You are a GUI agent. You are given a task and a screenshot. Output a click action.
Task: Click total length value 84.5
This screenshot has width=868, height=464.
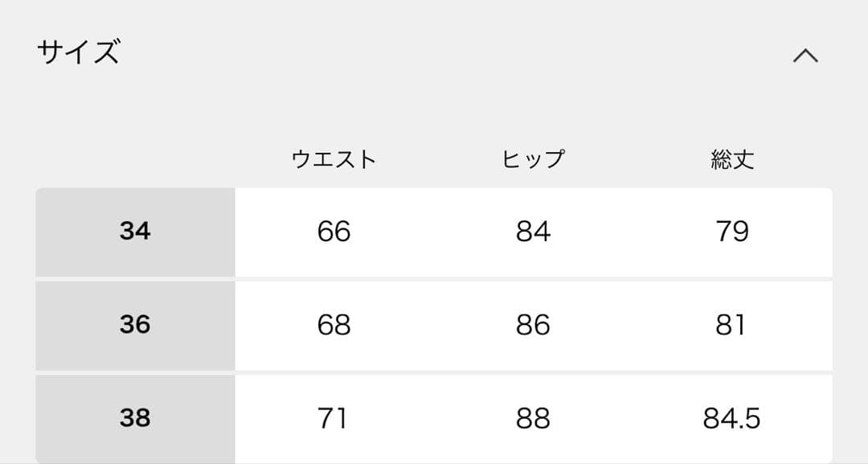click(732, 418)
